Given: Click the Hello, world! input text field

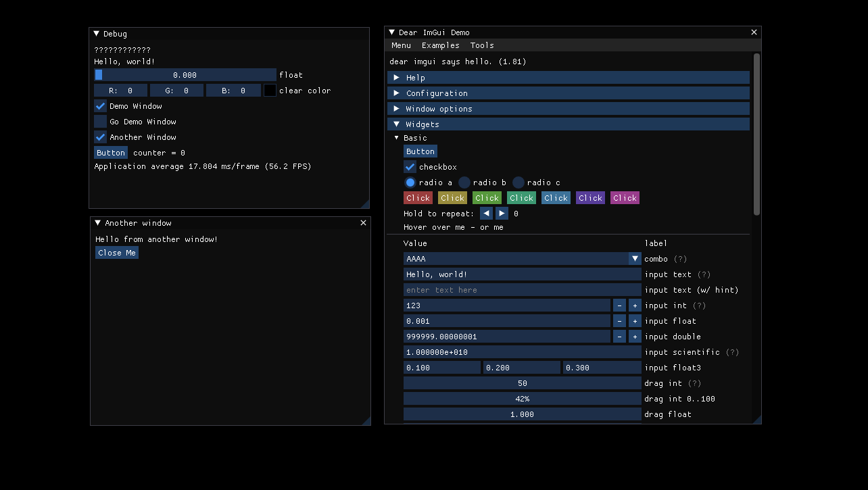Looking at the screenshot, I should click(523, 274).
